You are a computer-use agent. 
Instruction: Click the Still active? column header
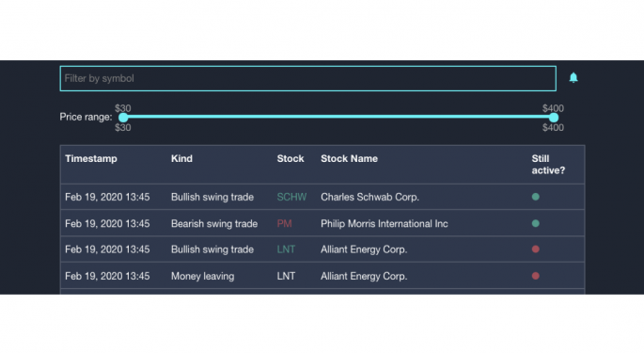coord(548,164)
